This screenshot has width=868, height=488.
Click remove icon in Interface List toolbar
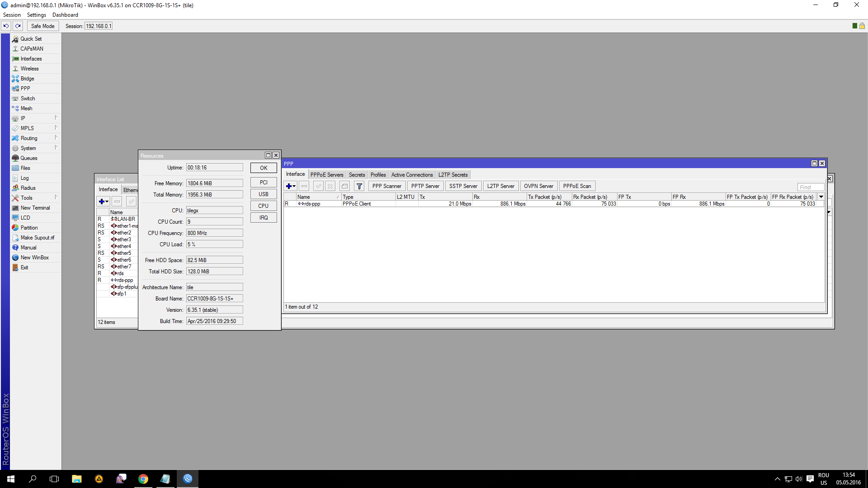(117, 202)
